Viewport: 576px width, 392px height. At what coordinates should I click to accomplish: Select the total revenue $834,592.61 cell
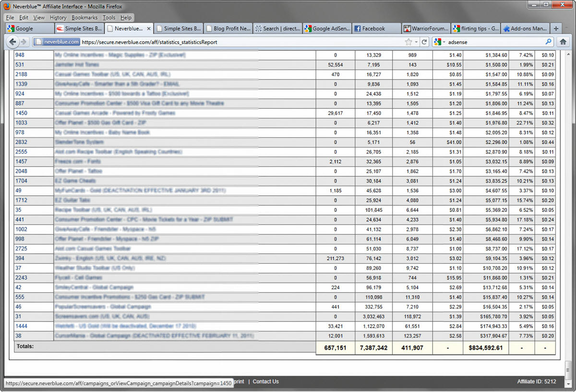click(486, 348)
